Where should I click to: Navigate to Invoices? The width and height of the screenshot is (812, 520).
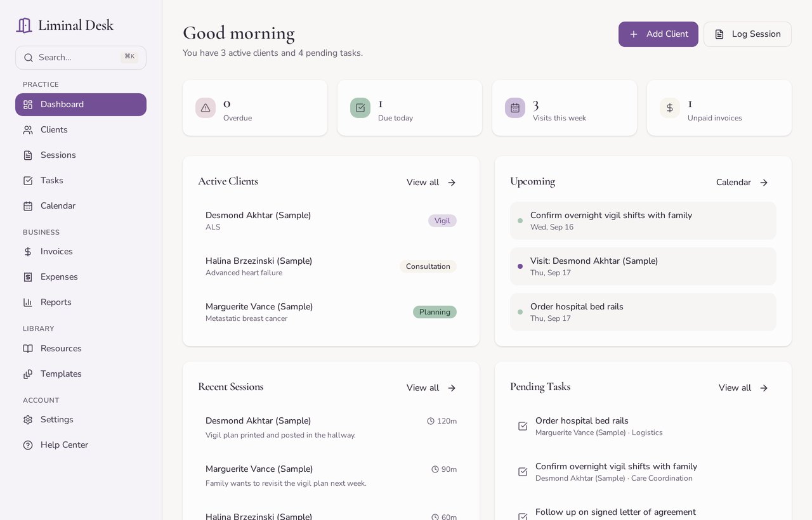click(x=81, y=252)
